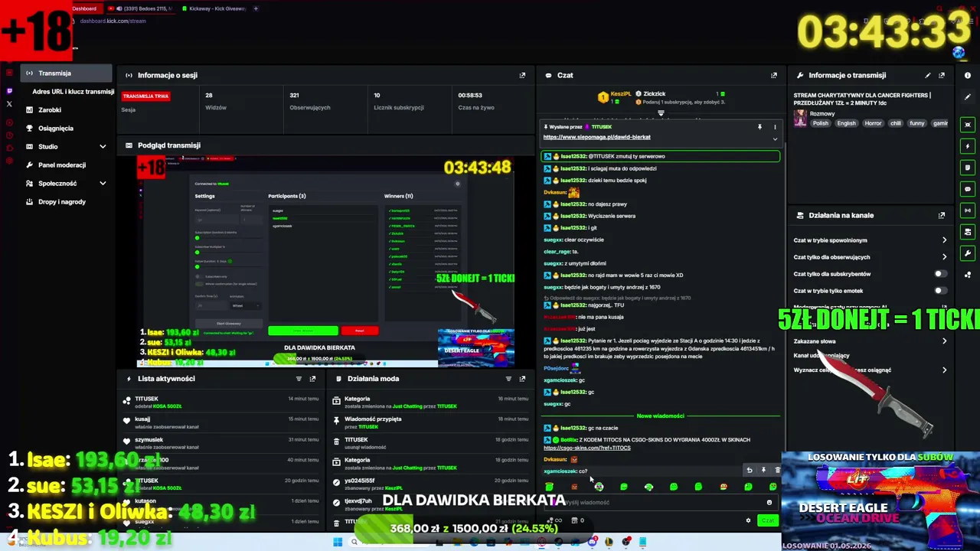This screenshot has width=980, height=551.
Task: Pop out the Lista aktywności panel
Action: (312, 379)
